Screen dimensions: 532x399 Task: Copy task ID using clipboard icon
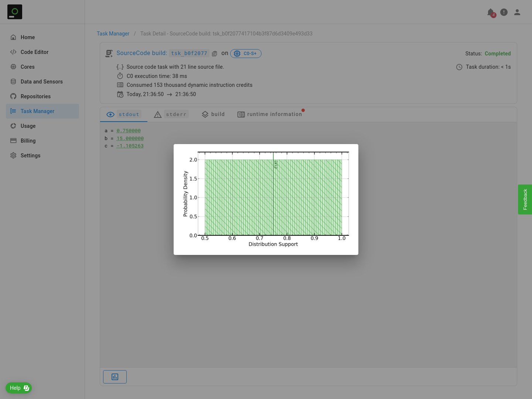tap(215, 54)
